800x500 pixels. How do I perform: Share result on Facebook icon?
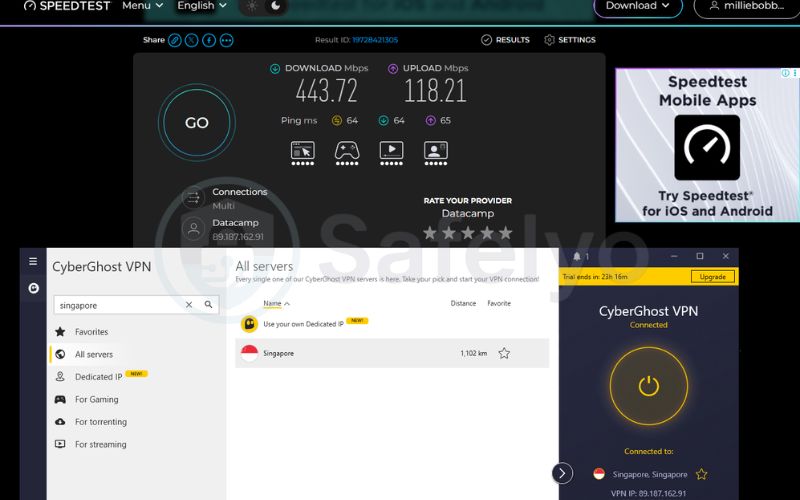[x=209, y=40]
